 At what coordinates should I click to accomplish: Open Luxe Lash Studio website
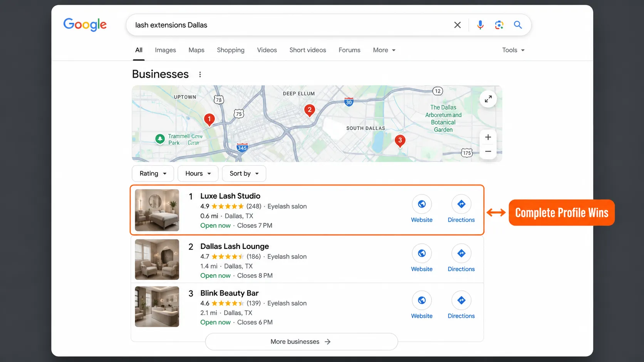click(x=422, y=209)
